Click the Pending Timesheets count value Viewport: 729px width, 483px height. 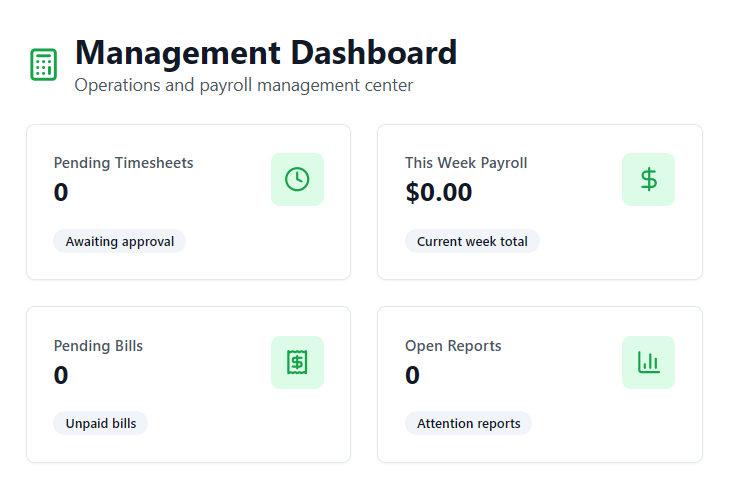(x=61, y=192)
